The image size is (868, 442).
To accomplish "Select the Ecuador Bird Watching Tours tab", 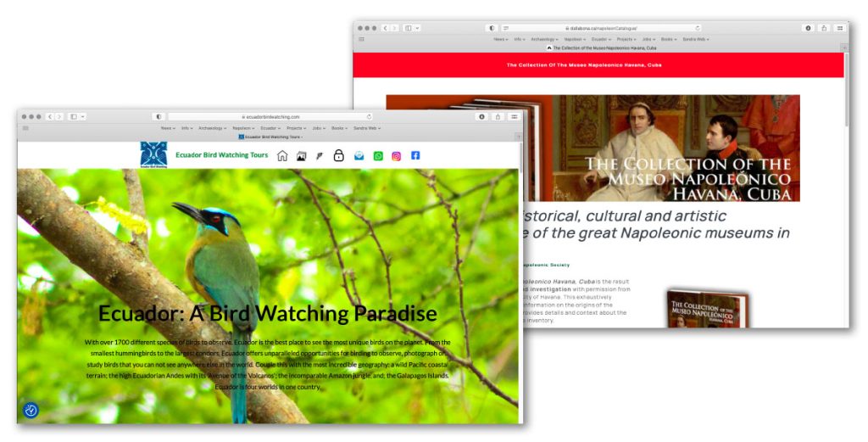I will click(x=270, y=137).
